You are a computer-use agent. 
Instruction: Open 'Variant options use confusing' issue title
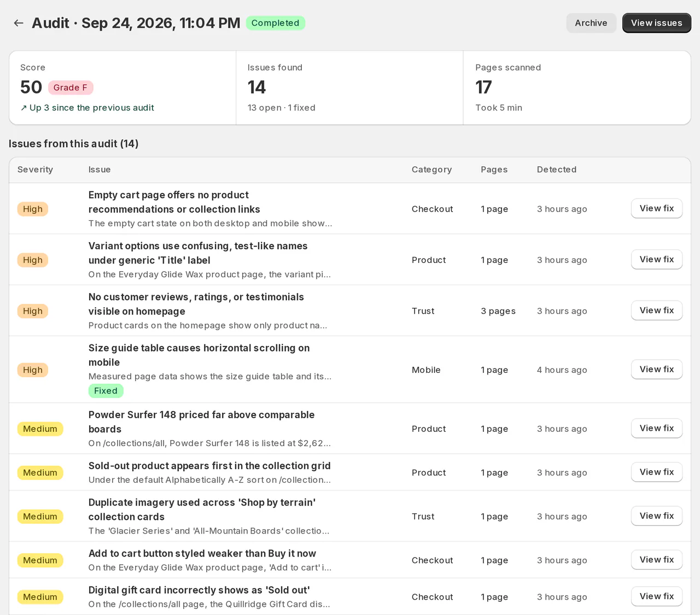click(x=198, y=253)
